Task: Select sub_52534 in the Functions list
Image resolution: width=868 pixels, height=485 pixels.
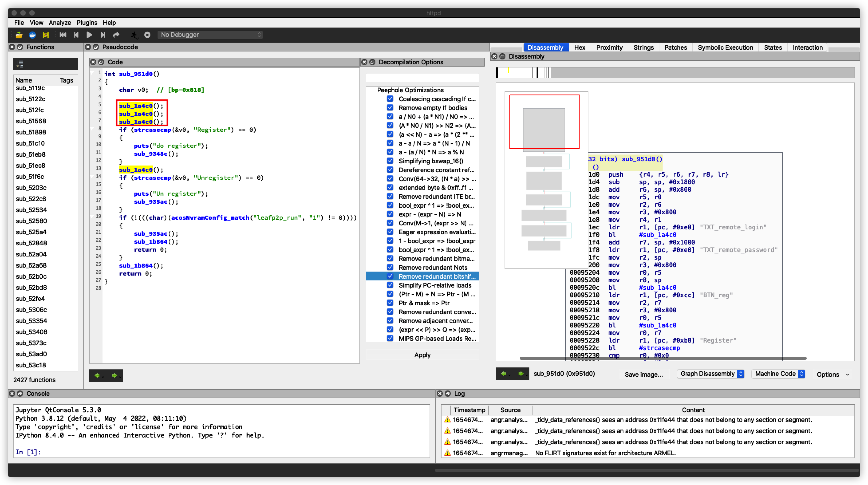Action: [x=31, y=210]
